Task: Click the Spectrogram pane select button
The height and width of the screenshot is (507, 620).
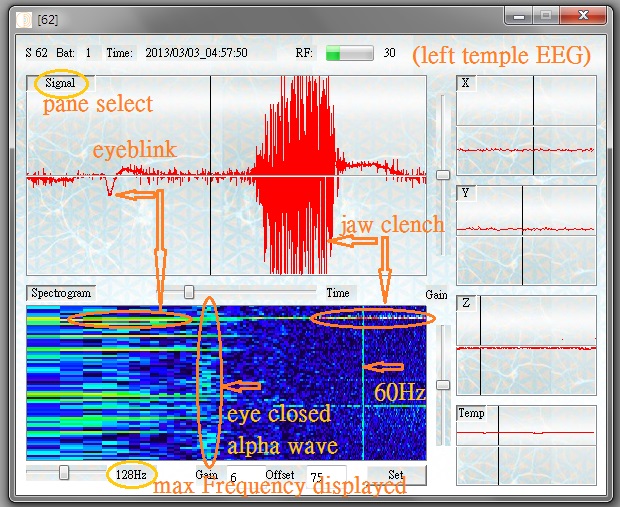Action: click(x=61, y=293)
